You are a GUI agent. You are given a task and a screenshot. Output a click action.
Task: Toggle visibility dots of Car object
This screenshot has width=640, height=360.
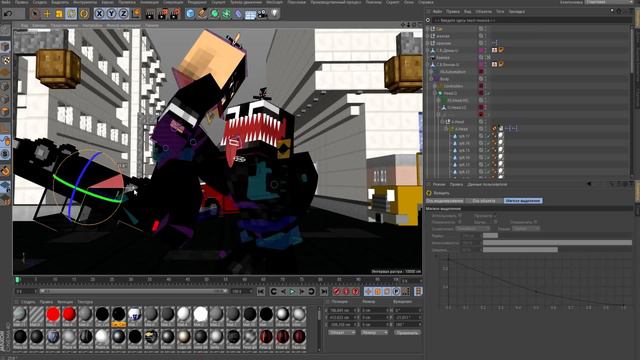pos(485,29)
